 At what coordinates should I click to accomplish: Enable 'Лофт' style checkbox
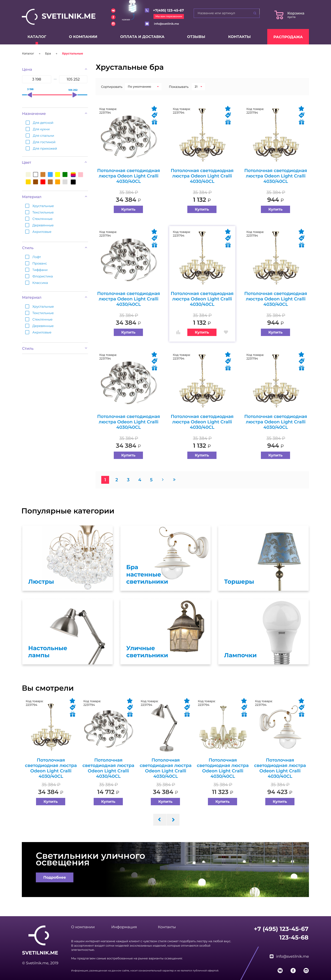point(33,257)
